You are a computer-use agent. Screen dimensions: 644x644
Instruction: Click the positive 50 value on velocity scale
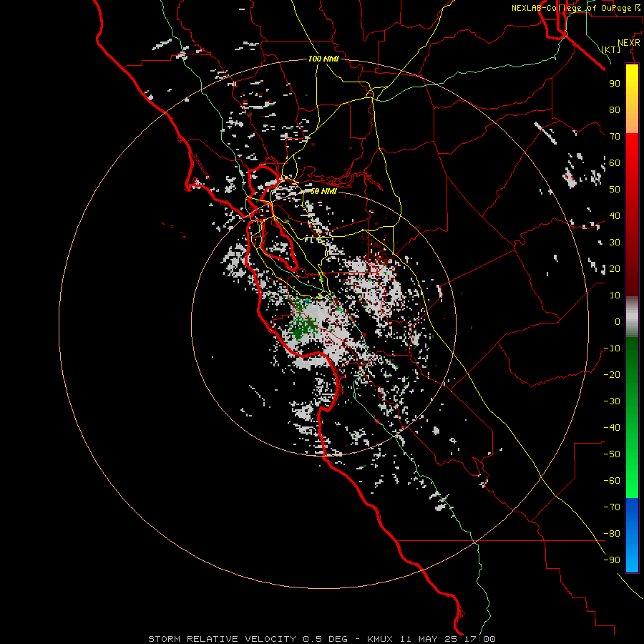point(615,190)
